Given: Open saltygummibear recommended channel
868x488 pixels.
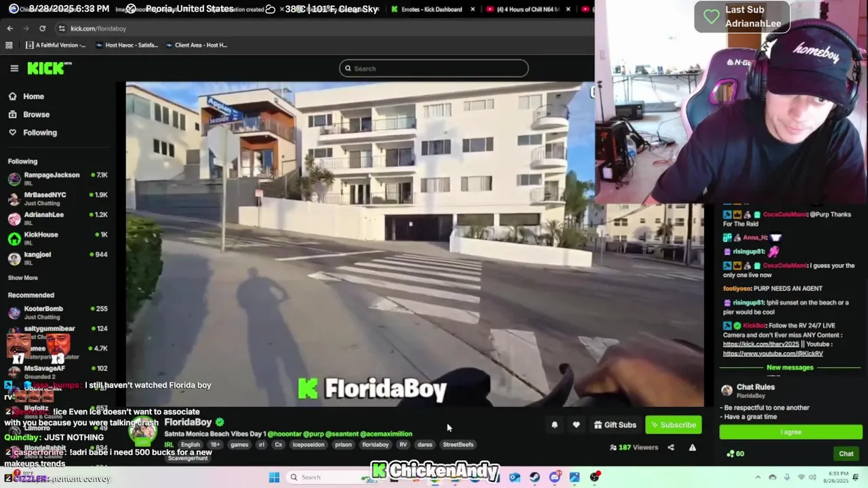Looking at the screenshot, I should (x=58, y=332).
